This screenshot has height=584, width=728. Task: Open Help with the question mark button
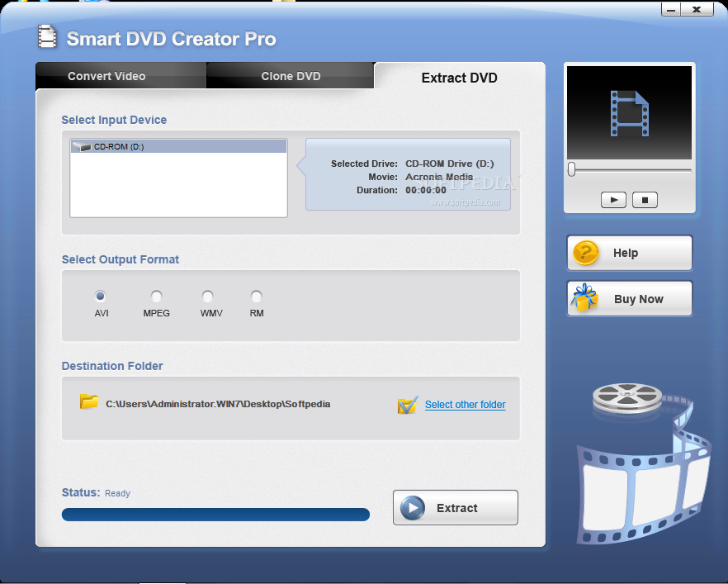630,253
